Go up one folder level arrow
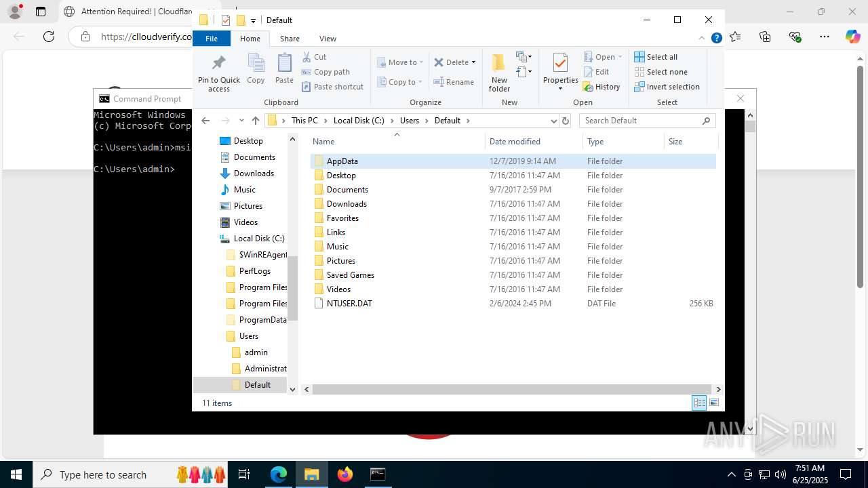 click(255, 121)
